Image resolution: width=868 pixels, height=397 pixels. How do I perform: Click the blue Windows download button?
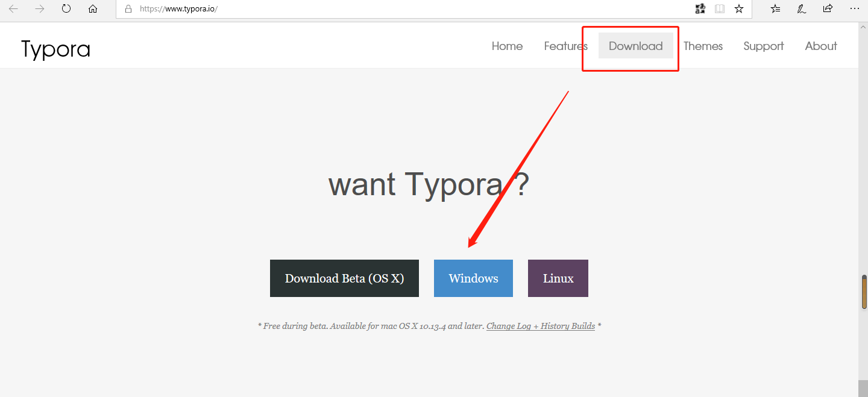(x=473, y=278)
